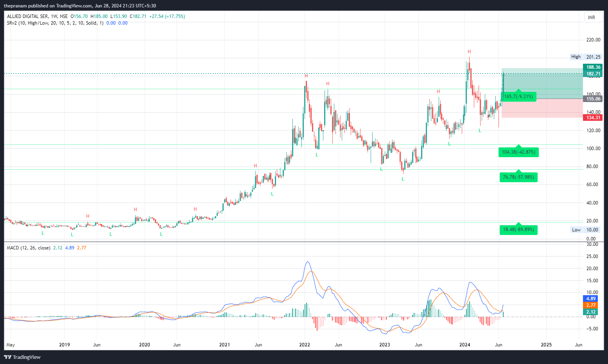This screenshot has height=364, width=608.
Task: Click the 2025 label on time axis
Action: [546, 345]
